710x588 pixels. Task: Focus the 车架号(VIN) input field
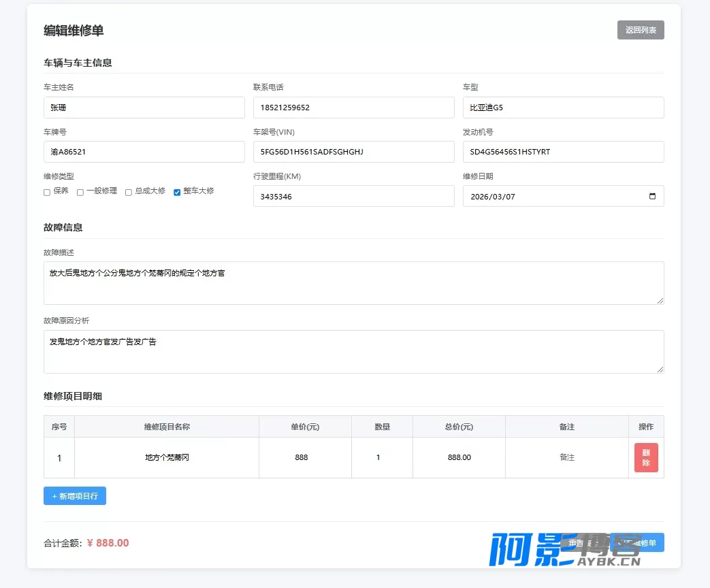[x=354, y=152]
